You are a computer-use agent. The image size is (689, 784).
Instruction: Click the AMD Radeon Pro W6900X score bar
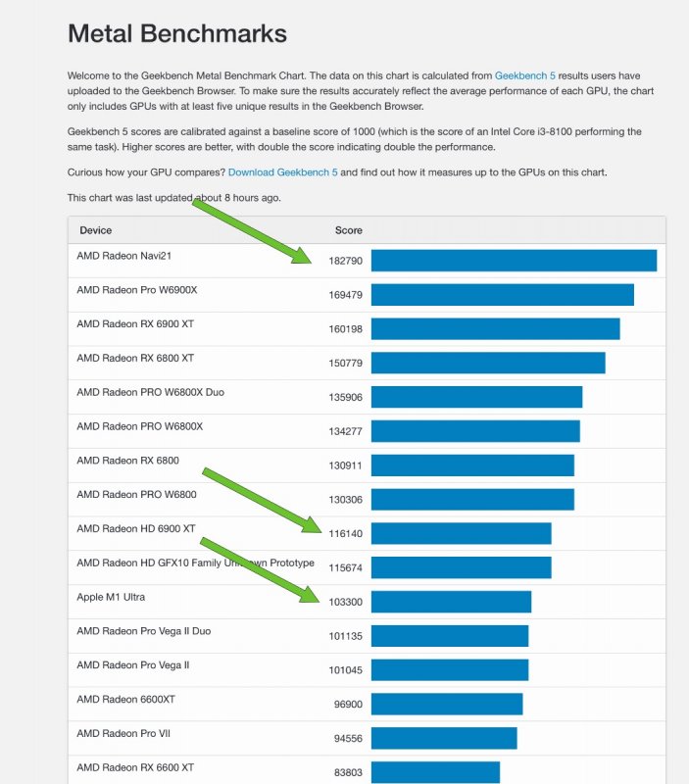tap(502, 294)
